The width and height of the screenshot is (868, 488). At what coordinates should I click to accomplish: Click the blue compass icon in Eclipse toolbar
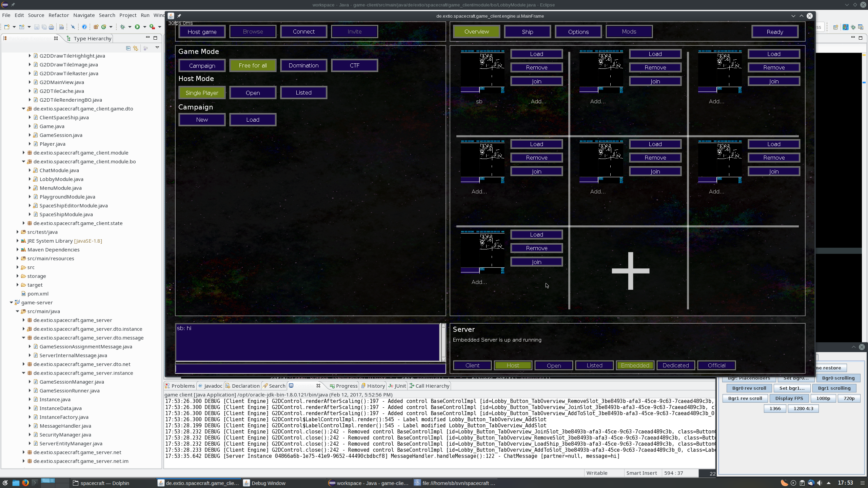pos(84,27)
